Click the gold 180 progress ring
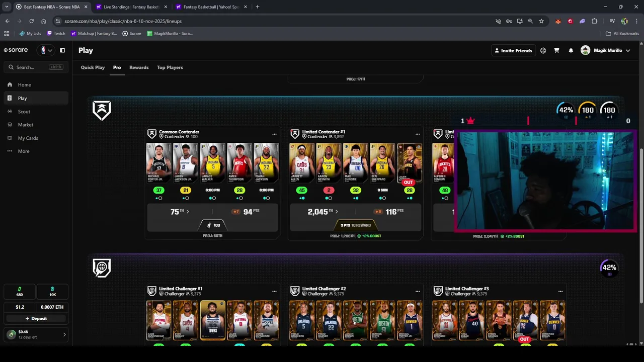Screen dimensions: 644x362 [587, 111]
